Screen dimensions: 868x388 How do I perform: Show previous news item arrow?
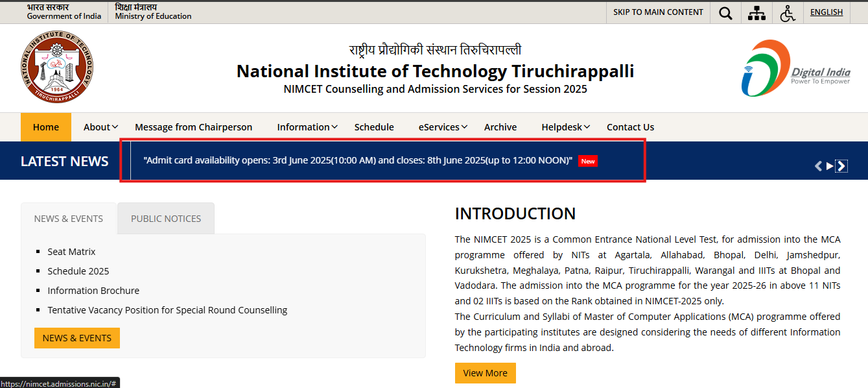(818, 166)
